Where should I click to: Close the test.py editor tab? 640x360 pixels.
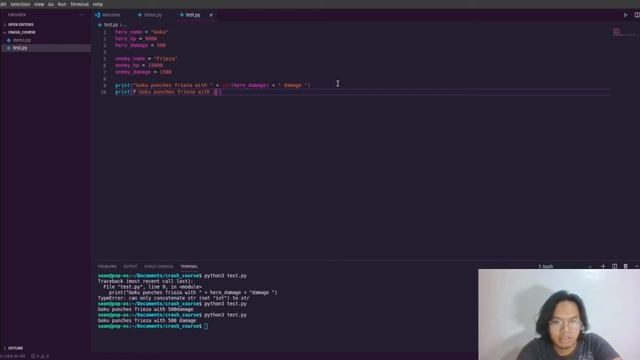pyautogui.click(x=211, y=15)
